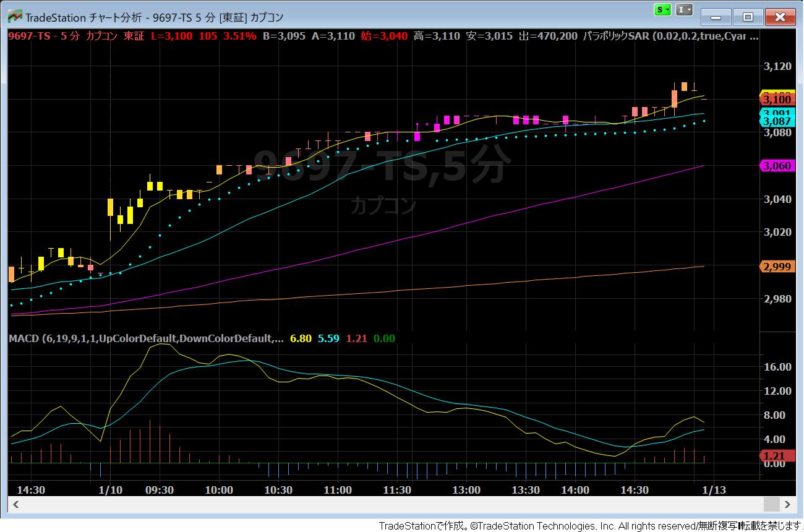Click the orange 2,999 price axis tag
The width and height of the screenshot is (804, 532).
(776, 266)
